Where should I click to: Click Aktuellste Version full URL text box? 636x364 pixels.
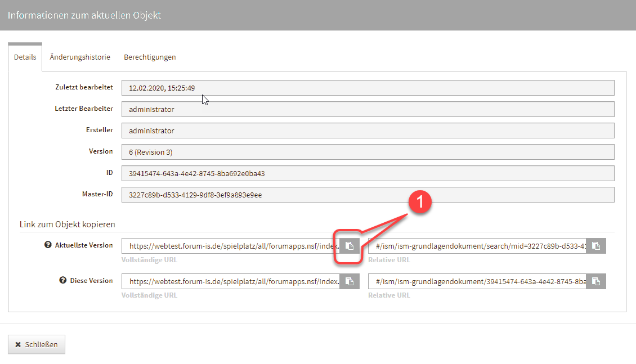pyautogui.click(x=231, y=246)
